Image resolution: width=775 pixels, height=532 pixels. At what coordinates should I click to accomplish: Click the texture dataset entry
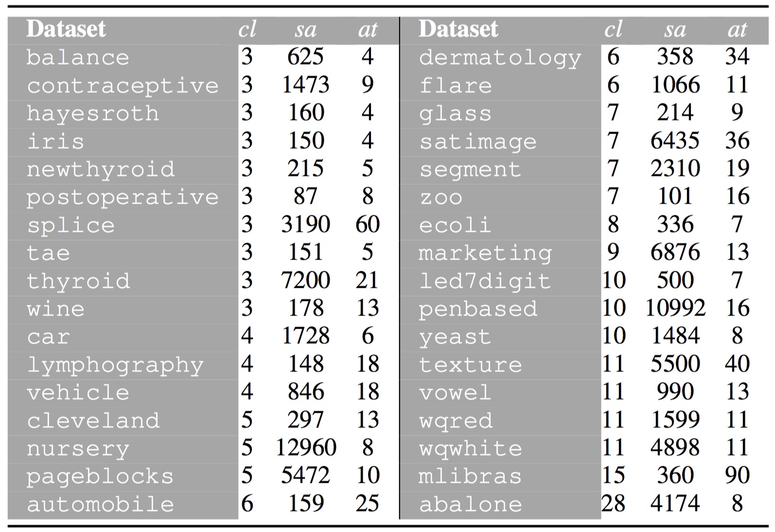pyautogui.click(x=470, y=365)
